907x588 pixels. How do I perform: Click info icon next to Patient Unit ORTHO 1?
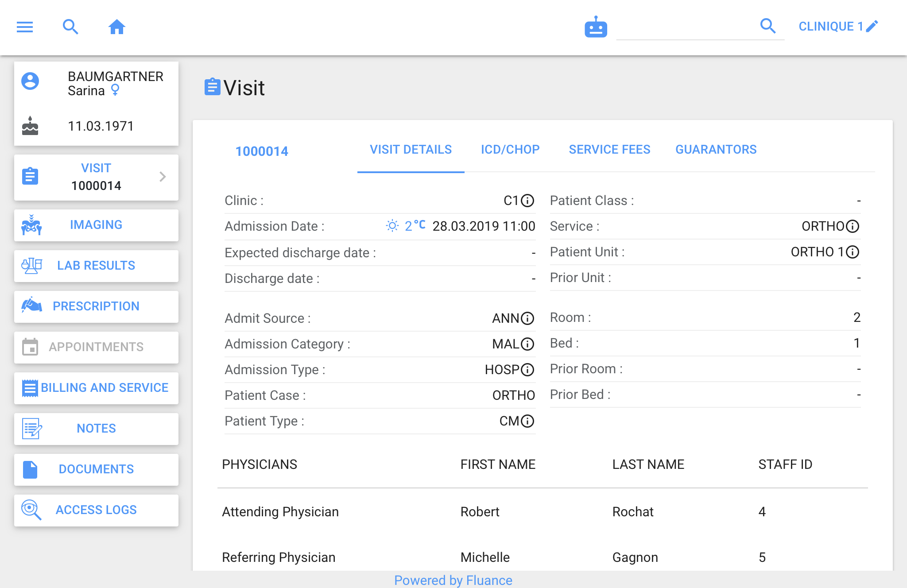click(x=853, y=252)
